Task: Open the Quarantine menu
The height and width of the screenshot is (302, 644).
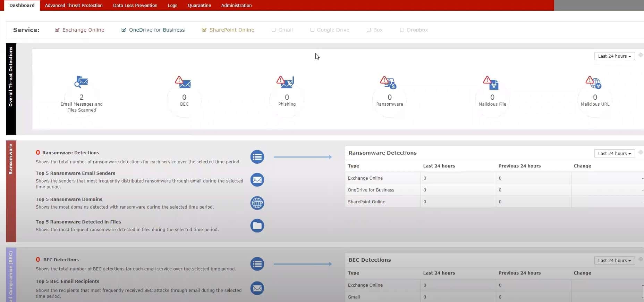Action: [x=199, y=5]
